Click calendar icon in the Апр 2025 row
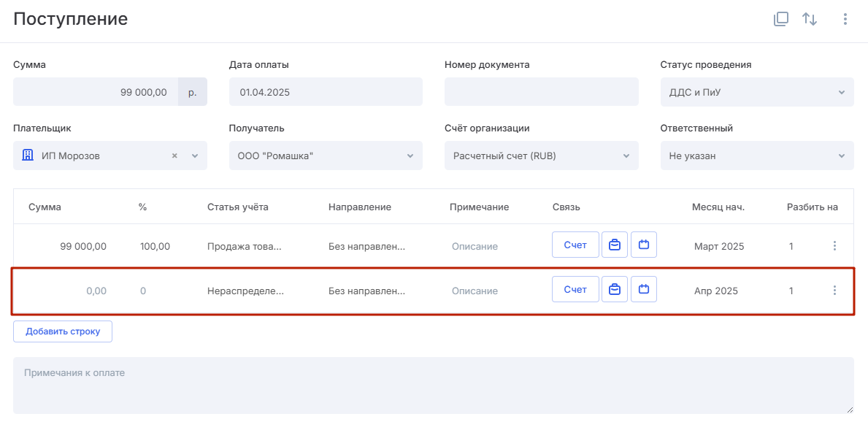The image size is (868, 422). pyautogui.click(x=644, y=289)
